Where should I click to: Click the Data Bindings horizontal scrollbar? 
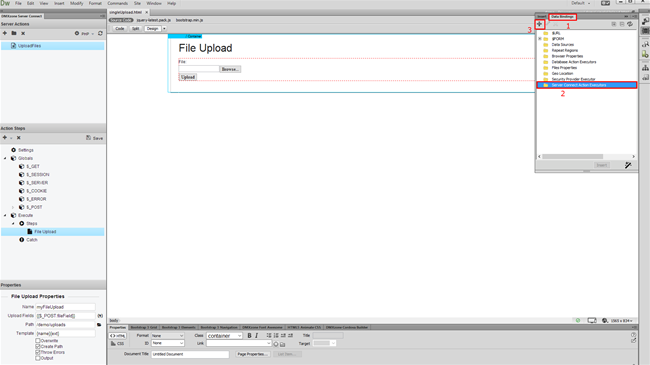point(572,156)
